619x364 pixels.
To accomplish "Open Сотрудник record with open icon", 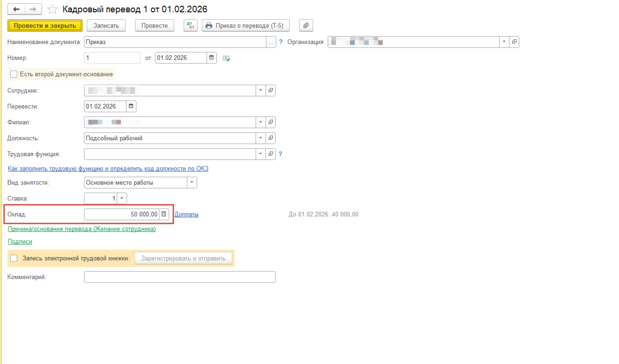I will [271, 90].
